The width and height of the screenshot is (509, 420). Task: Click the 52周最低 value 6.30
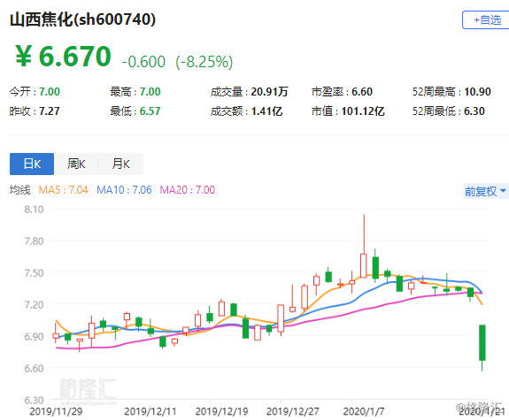[x=474, y=111]
